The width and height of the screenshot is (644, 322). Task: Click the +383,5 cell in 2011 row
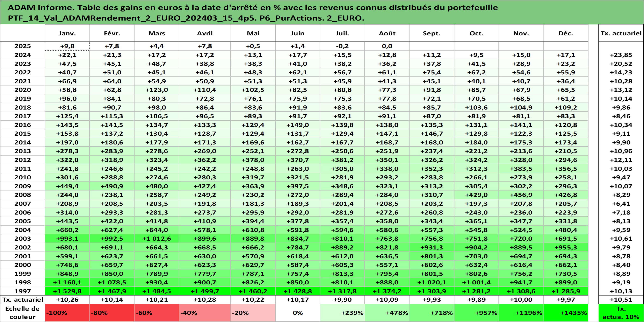click(521, 169)
